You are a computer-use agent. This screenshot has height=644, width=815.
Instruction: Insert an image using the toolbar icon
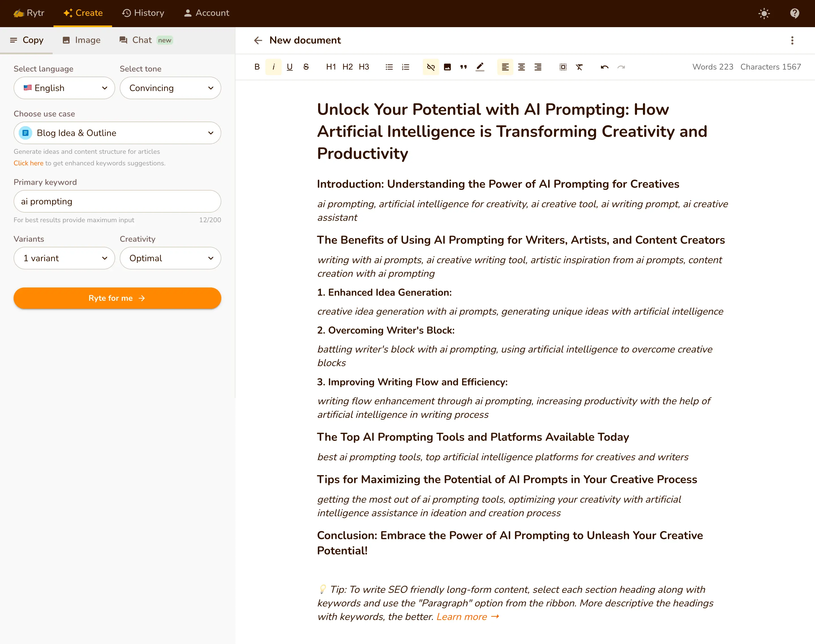447,67
